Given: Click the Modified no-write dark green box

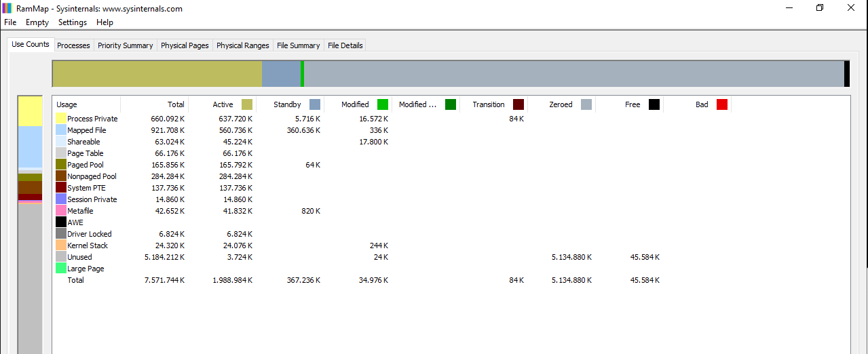Looking at the screenshot, I should click(451, 104).
